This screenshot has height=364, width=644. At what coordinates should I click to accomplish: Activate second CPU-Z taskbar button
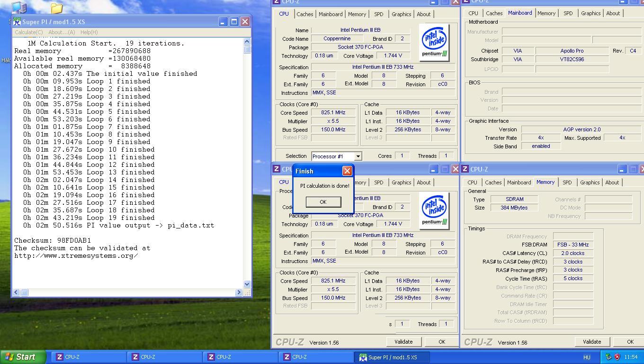coord(165,357)
